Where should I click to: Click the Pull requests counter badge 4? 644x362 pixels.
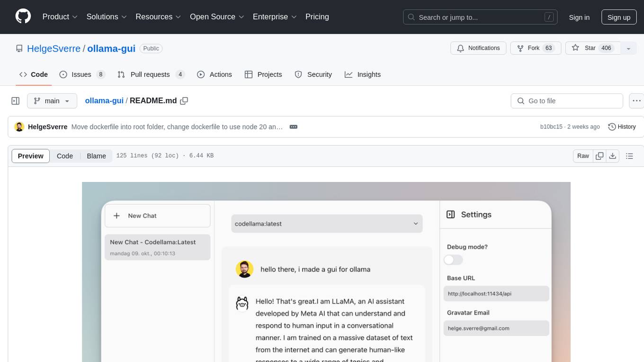click(180, 74)
